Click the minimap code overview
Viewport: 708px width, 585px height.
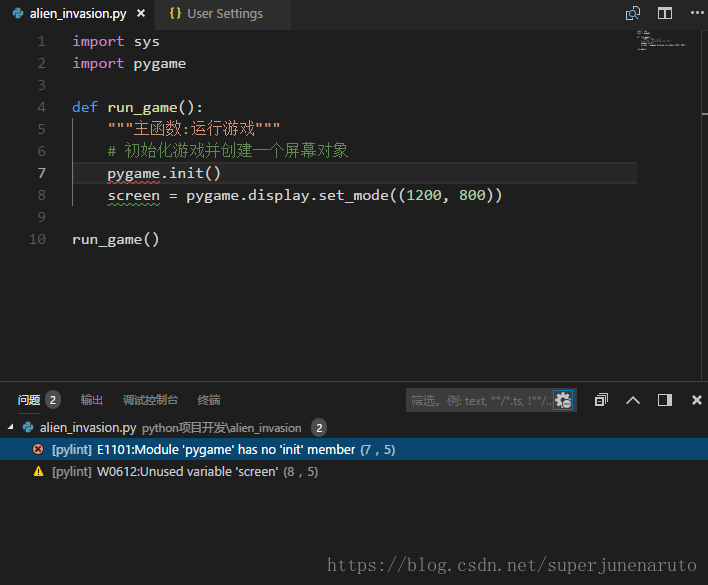click(662, 41)
